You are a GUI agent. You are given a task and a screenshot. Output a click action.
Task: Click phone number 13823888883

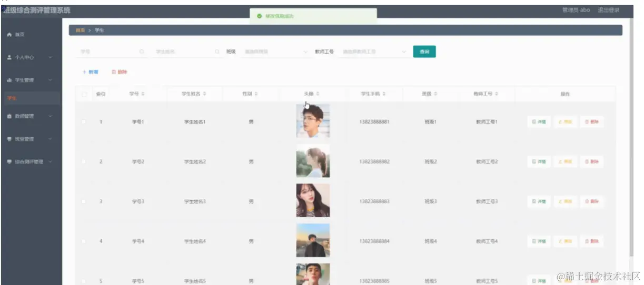point(374,201)
